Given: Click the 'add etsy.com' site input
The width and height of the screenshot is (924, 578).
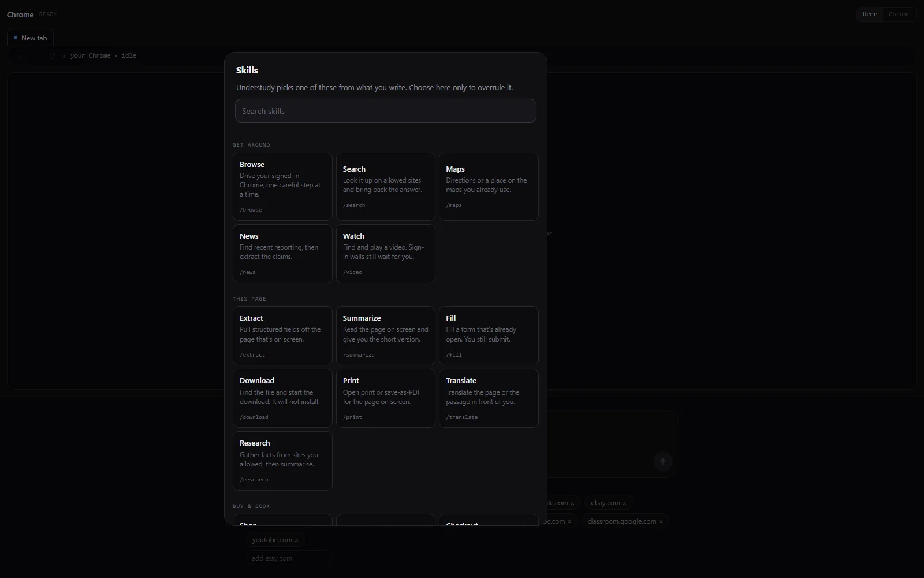Looking at the screenshot, I should point(289,558).
